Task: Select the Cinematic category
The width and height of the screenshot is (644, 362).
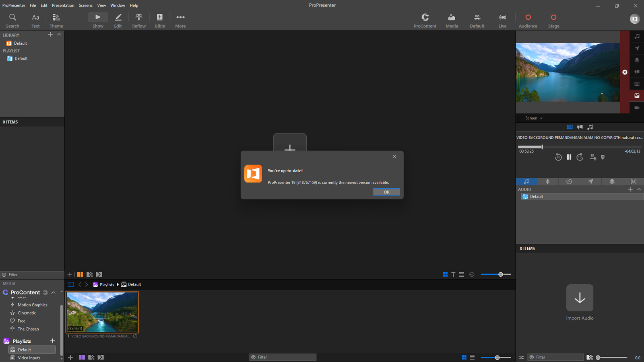Action: (27, 313)
